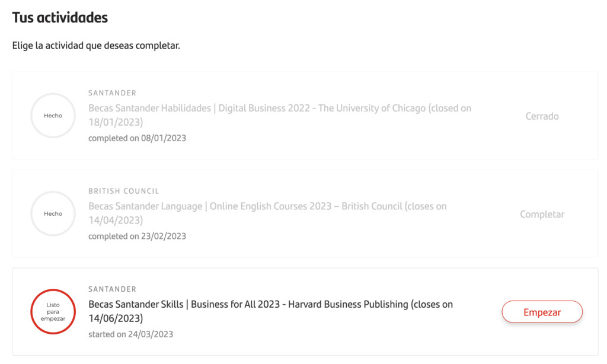
Task: Select 'completed on 23/02/2023' text
Action: coord(137,236)
